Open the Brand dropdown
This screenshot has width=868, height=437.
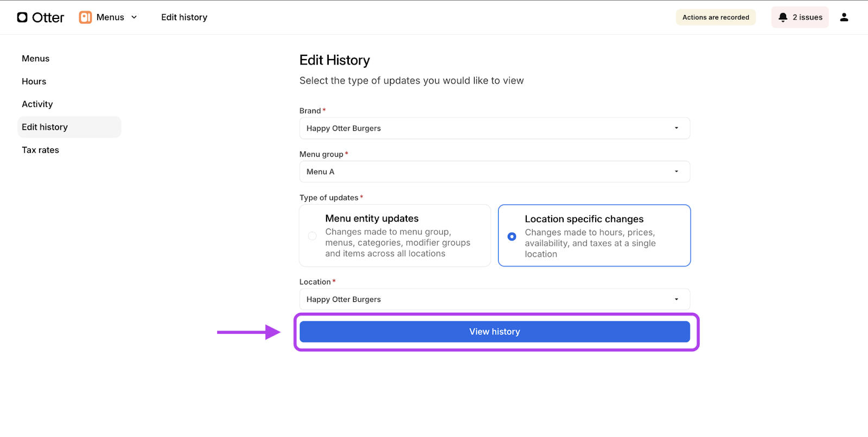(494, 128)
